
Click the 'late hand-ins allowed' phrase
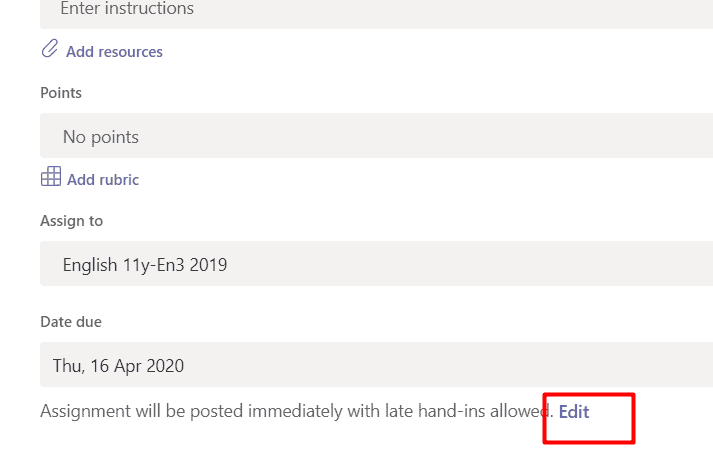tap(469, 411)
